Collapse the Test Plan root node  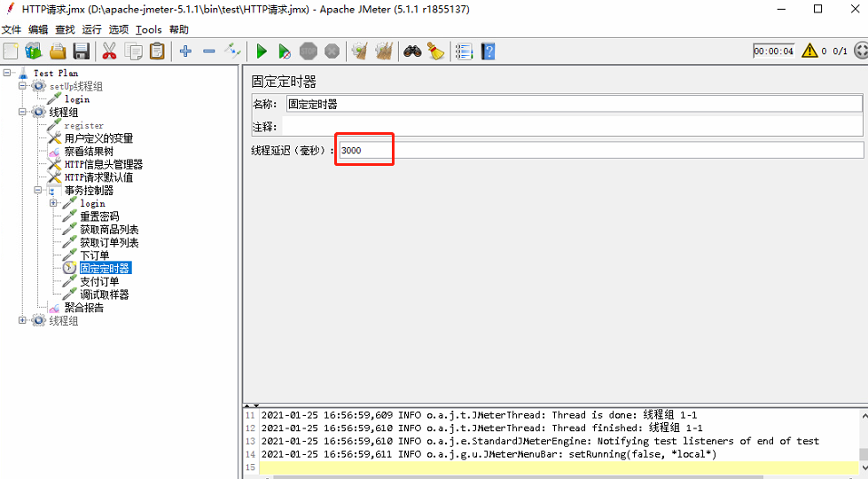(7, 73)
